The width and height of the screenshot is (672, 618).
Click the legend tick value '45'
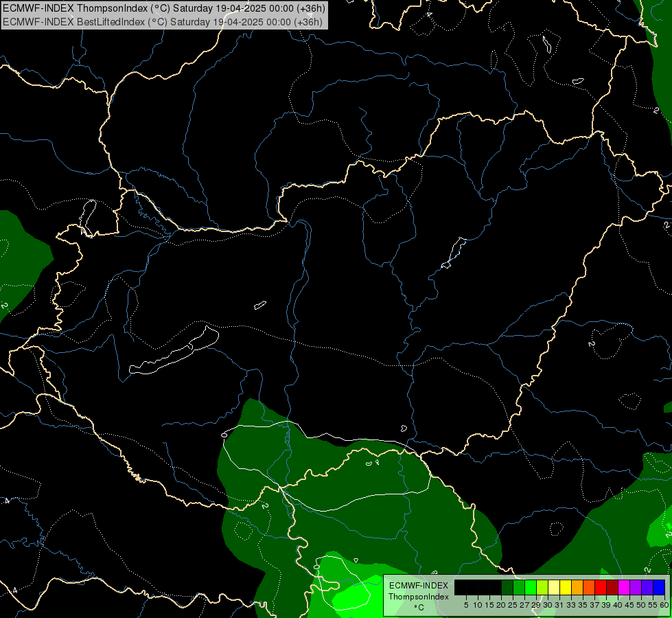(629, 605)
